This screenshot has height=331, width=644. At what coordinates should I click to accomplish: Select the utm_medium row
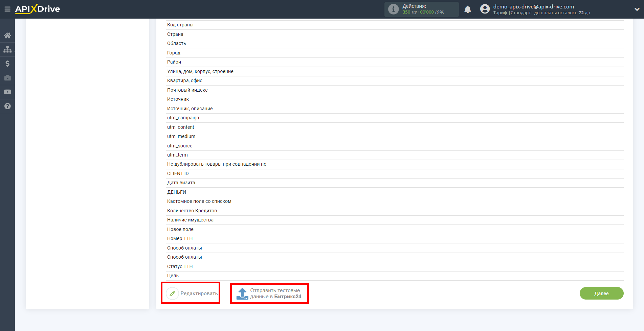tap(395, 137)
